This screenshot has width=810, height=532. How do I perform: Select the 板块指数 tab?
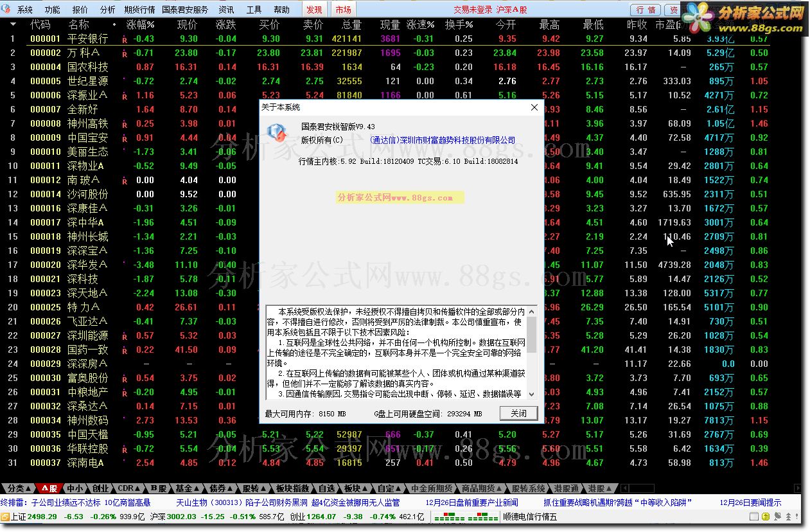(292, 488)
